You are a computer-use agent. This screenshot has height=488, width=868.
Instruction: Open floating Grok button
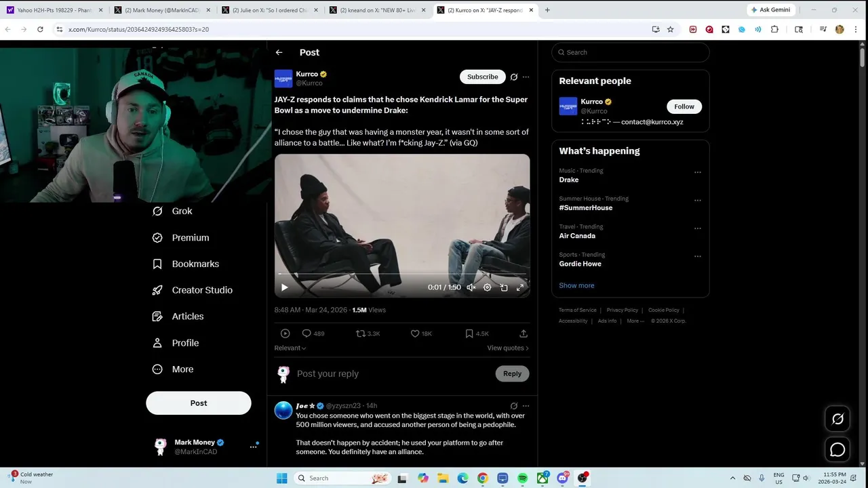pyautogui.click(x=837, y=419)
